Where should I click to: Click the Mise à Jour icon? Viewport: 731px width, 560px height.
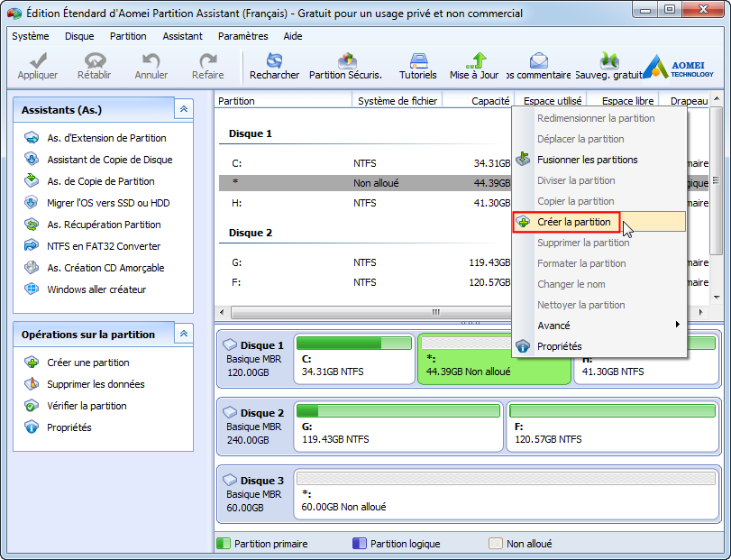click(476, 60)
